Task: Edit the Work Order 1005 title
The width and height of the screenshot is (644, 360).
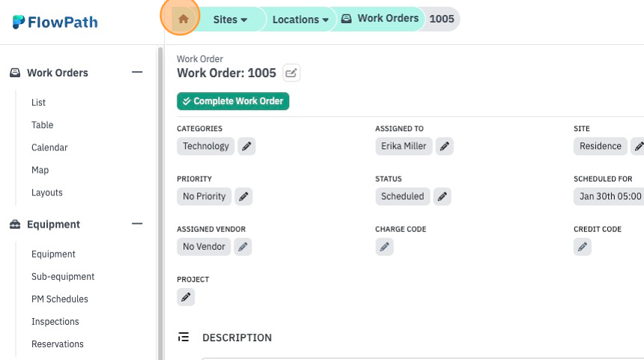Action: pos(291,73)
